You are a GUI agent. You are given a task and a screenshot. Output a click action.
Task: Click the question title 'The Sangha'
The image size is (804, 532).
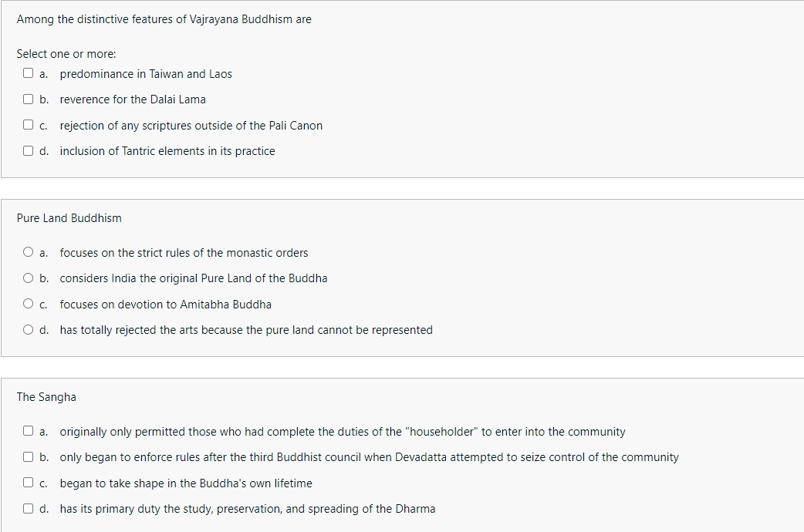pyautogui.click(x=46, y=396)
